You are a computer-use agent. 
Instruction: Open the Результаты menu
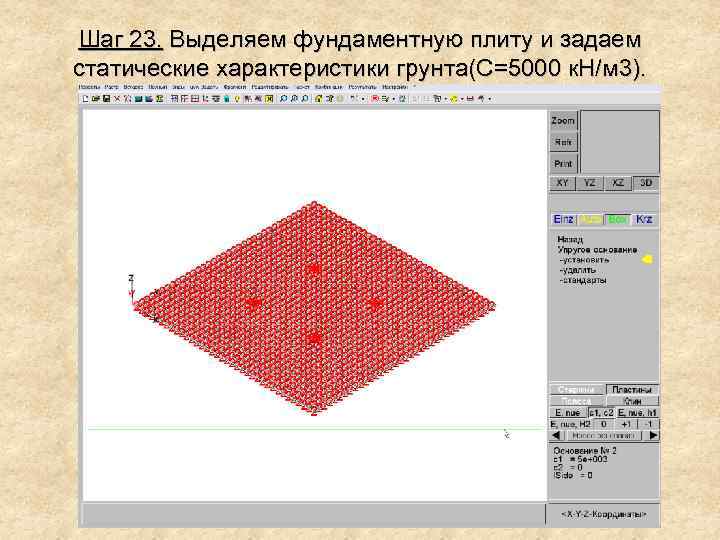click(362, 87)
